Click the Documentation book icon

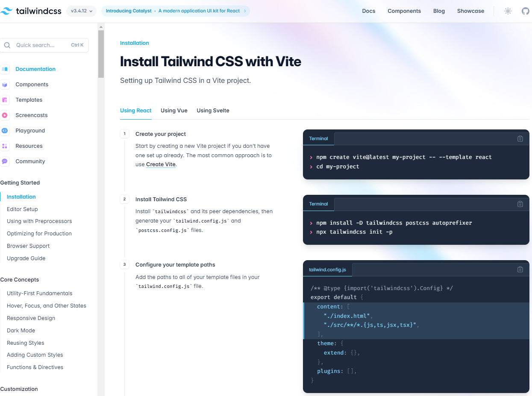pos(5,69)
